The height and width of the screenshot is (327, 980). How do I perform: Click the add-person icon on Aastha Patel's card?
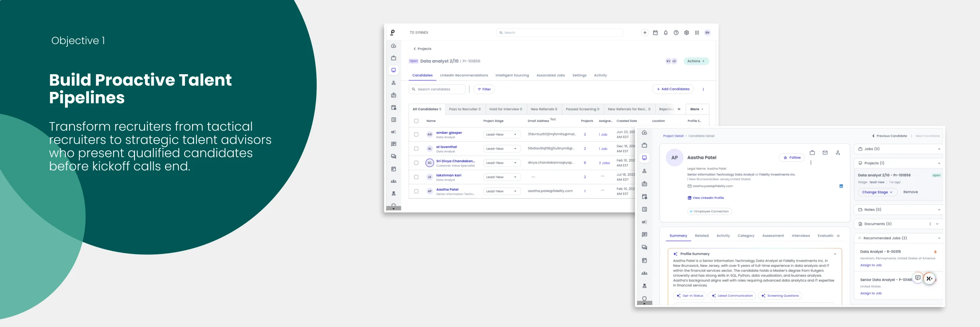point(838,152)
